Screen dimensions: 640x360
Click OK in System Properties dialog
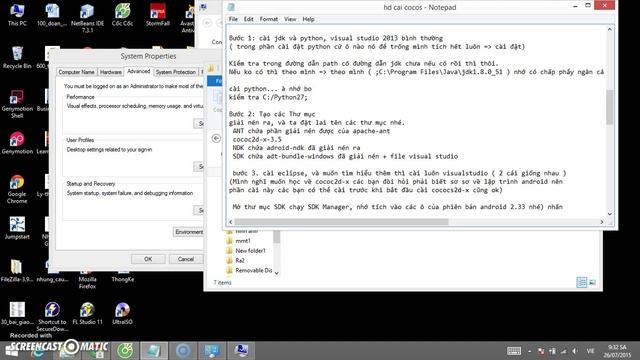(148, 259)
